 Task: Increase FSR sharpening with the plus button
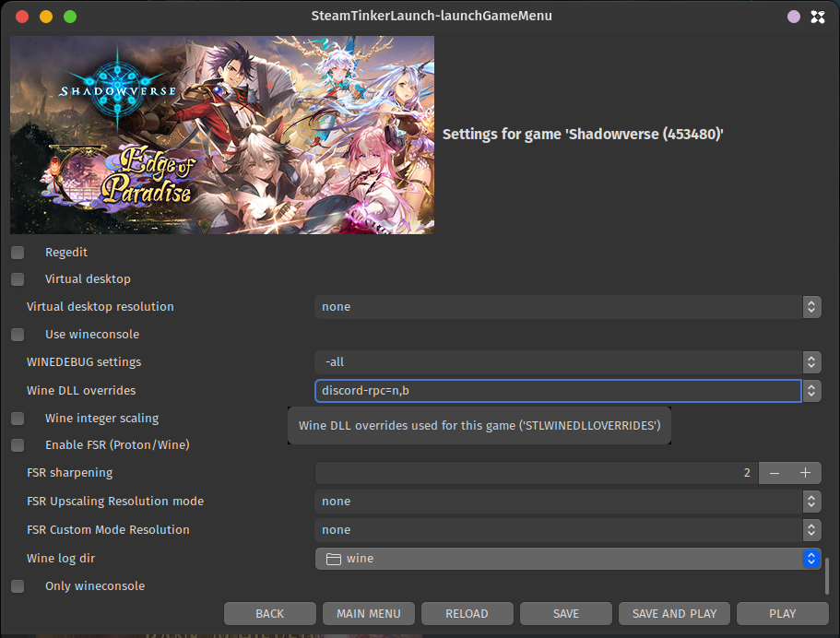(x=806, y=473)
